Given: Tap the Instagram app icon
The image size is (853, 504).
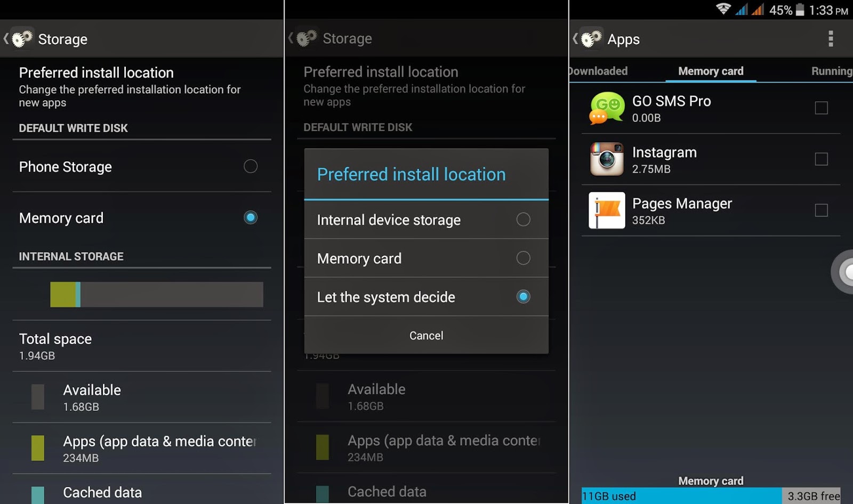Looking at the screenshot, I should pyautogui.click(x=607, y=159).
